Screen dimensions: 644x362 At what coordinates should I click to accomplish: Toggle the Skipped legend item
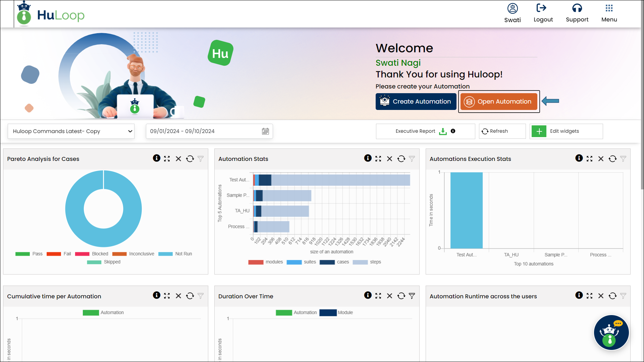104,262
